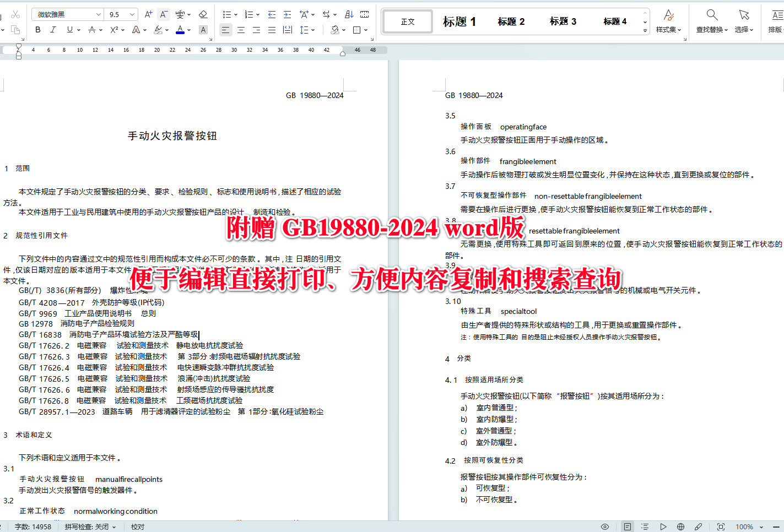
Task: Click the decrease font size A- icon
Action: tap(163, 14)
